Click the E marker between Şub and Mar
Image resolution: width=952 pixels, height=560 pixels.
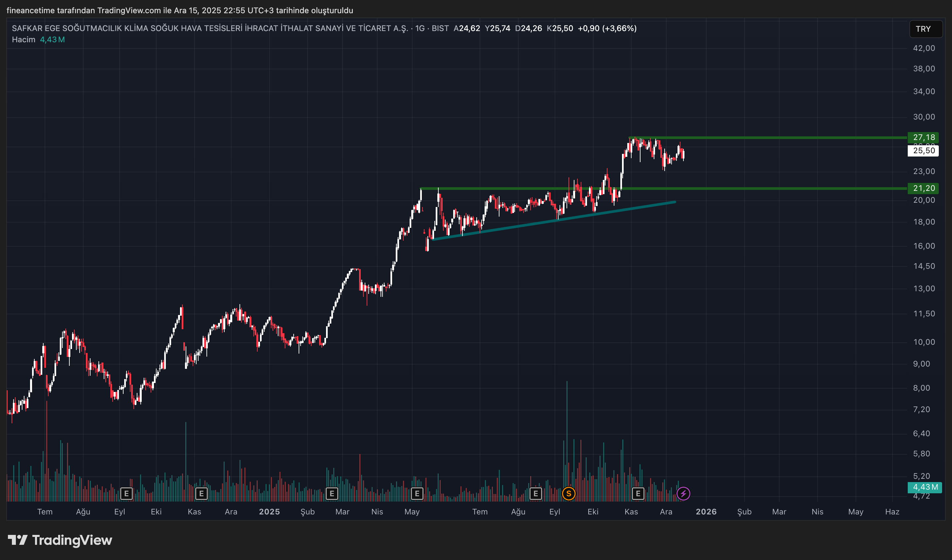pos(332,494)
